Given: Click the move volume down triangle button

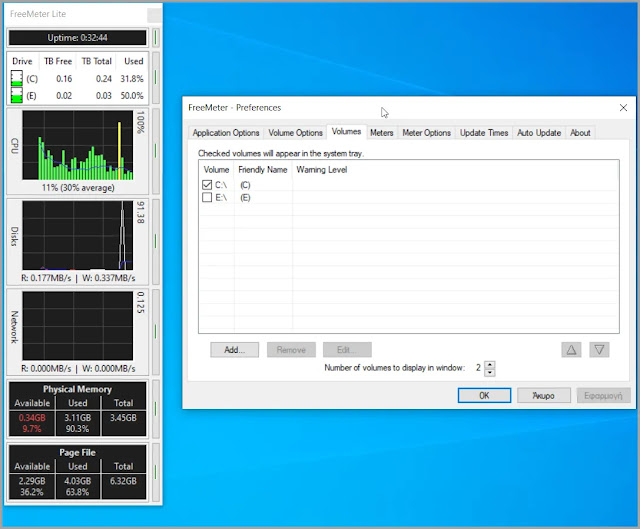Looking at the screenshot, I should [x=599, y=350].
